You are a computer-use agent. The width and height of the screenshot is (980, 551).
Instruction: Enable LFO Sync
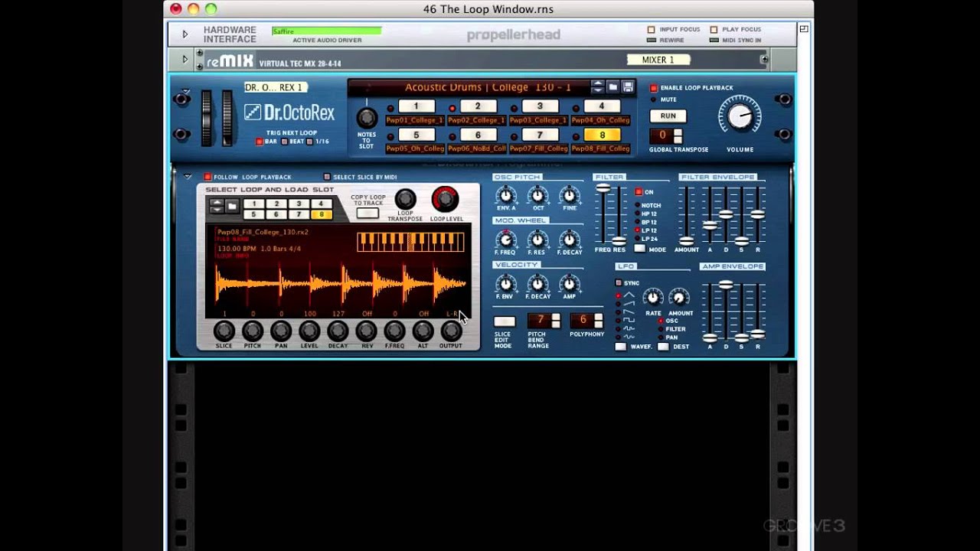619,283
